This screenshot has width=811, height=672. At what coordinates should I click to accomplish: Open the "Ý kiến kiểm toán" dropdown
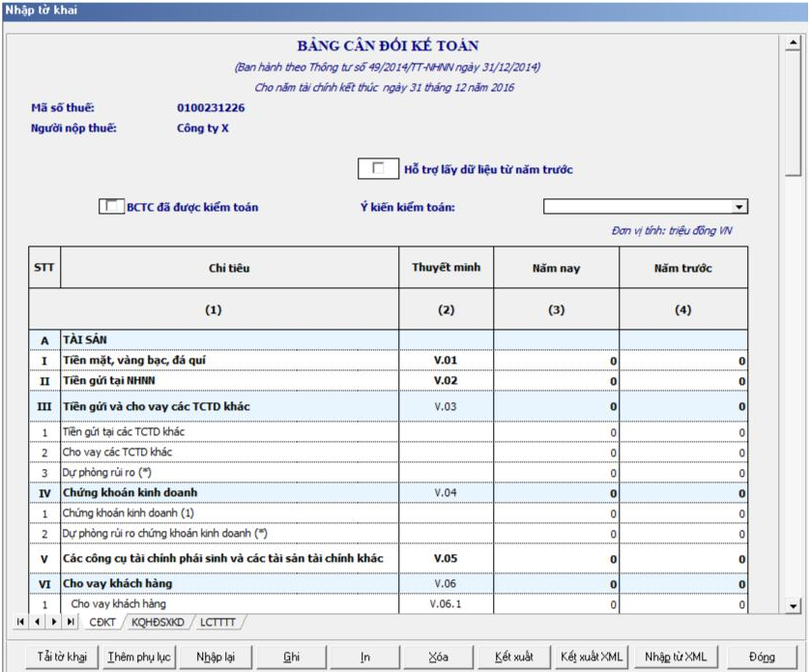(739, 207)
